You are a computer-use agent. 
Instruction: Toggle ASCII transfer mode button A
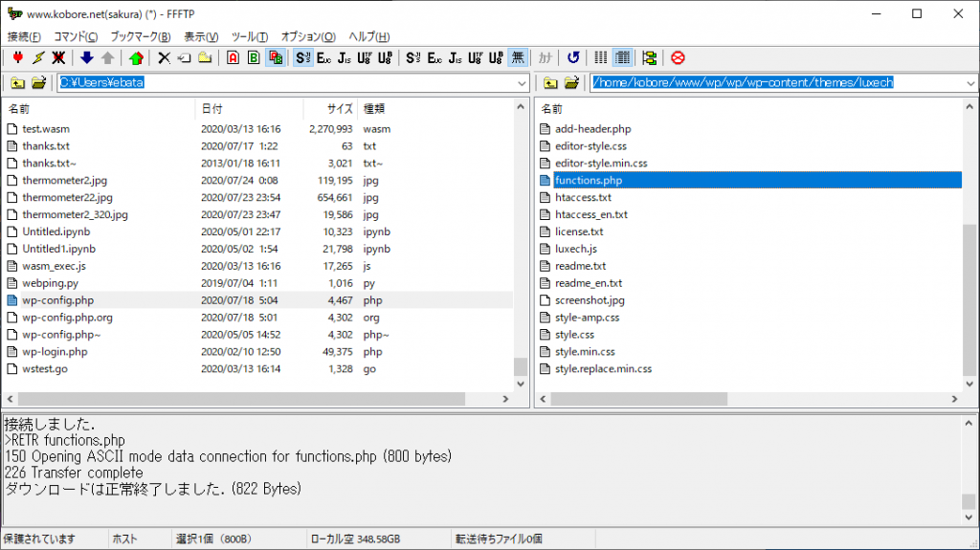pos(233,58)
